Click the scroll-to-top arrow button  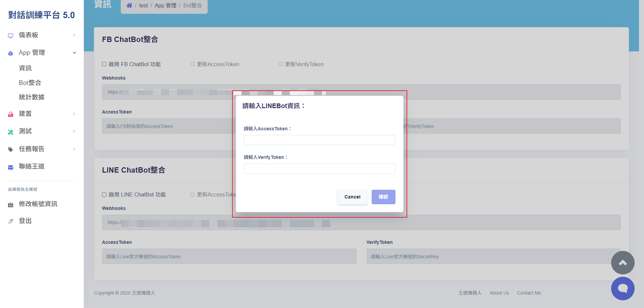(623, 263)
